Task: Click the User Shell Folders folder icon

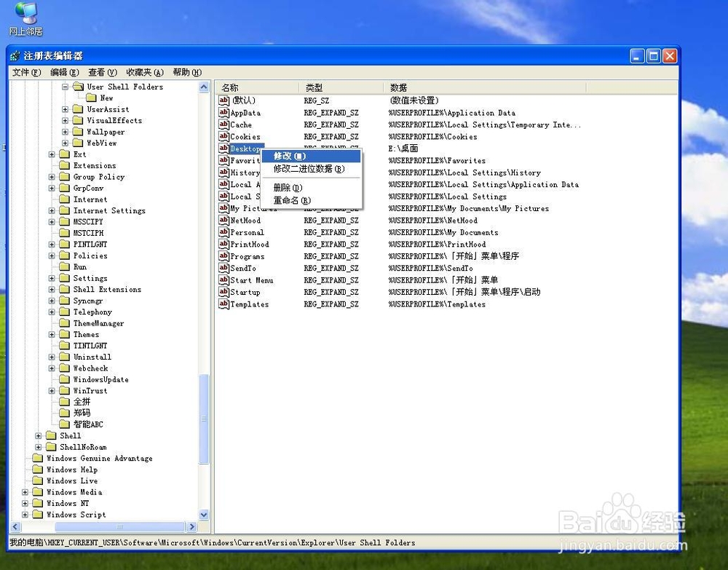Action: coord(78,87)
